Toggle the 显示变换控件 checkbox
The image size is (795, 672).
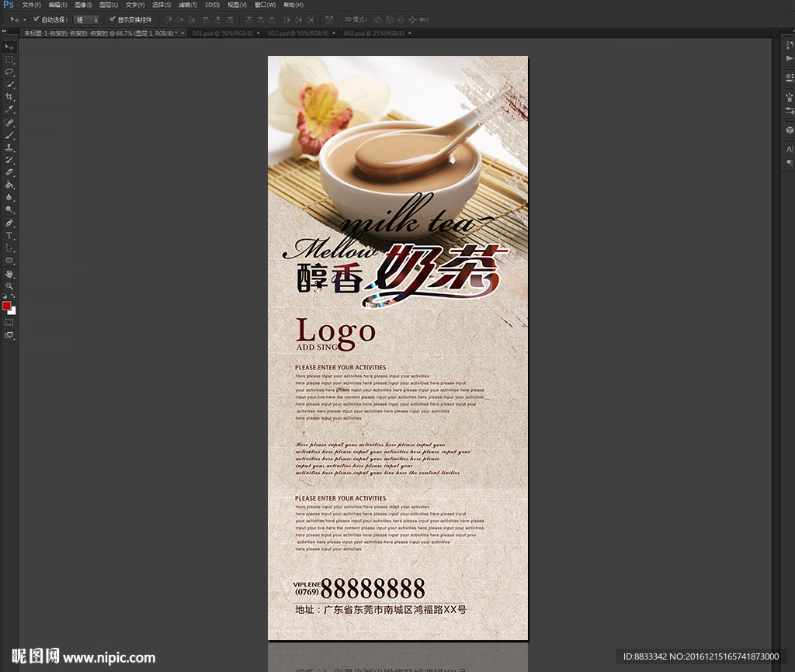[112, 19]
